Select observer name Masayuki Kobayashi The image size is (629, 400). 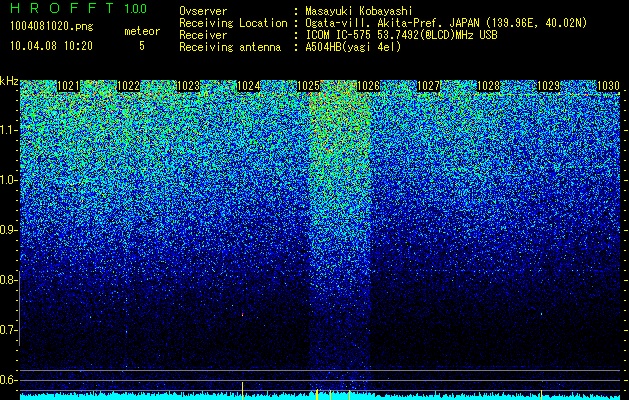point(359,11)
